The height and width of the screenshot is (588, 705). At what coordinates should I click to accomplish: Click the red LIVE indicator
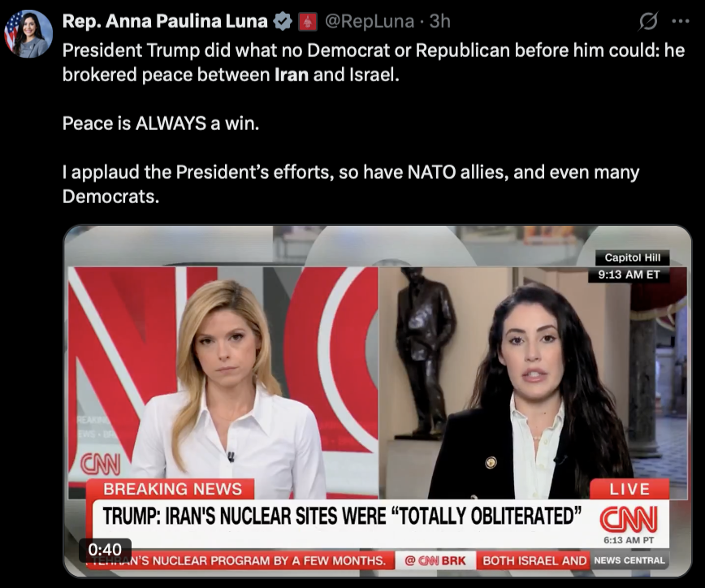coord(629,489)
